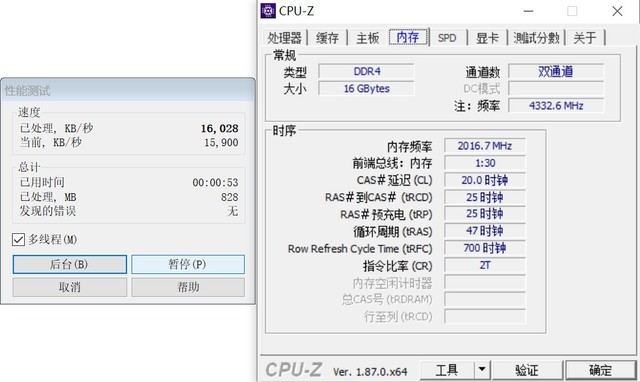Open the 显卡 tab
The image size is (640, 382).
point(487,38)
